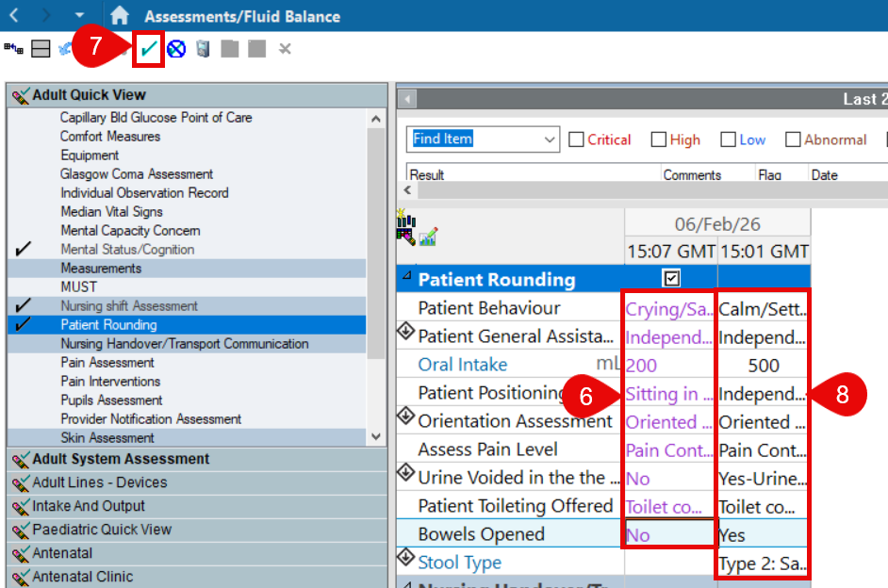This screenshot has height=588, width=888.
Task: Click the split-view layout toolbar icon
Action: coord(41,49)
